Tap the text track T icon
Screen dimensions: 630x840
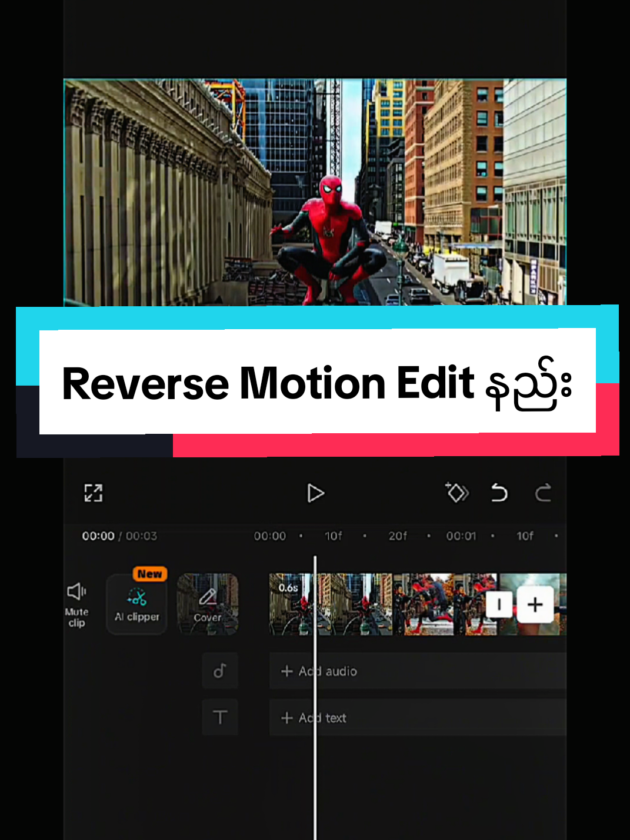220,717
